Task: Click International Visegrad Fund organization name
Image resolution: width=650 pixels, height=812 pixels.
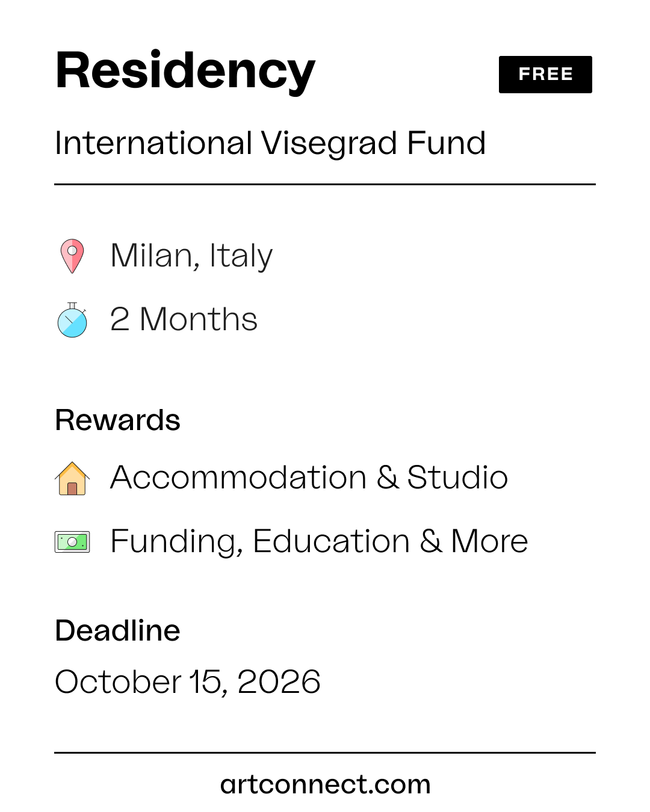Action: 270,144
